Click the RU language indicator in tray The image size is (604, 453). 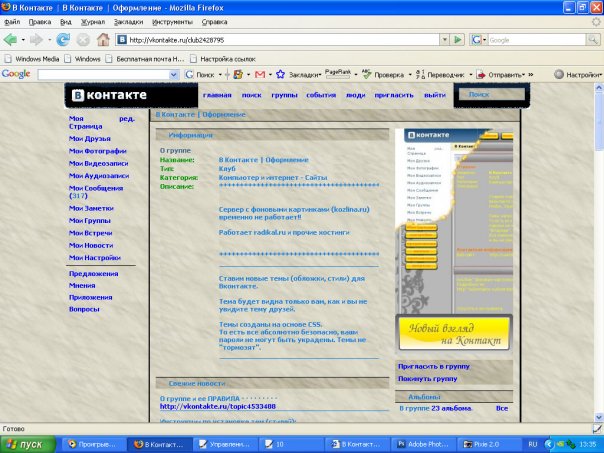(x=533, y=444)
